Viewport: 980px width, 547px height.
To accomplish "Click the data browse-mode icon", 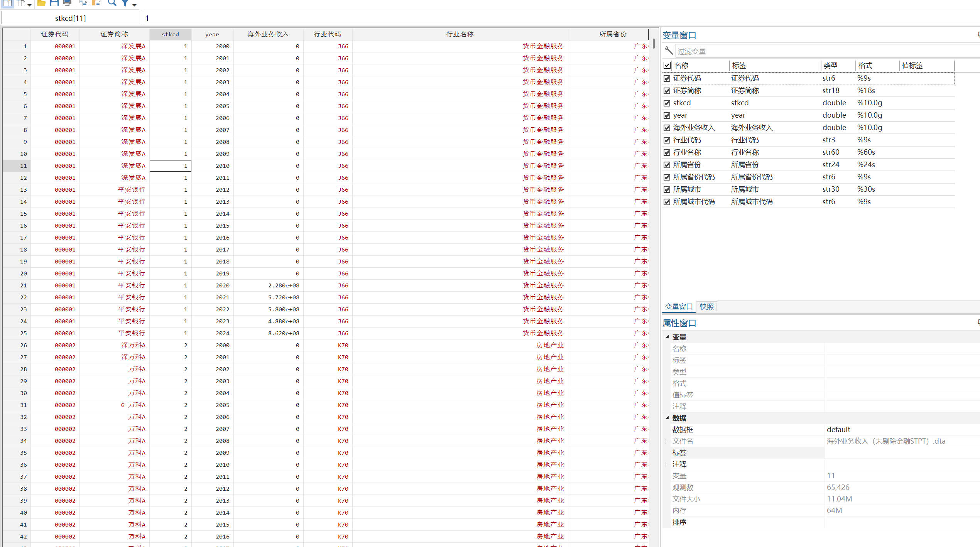I will point(20,3).
